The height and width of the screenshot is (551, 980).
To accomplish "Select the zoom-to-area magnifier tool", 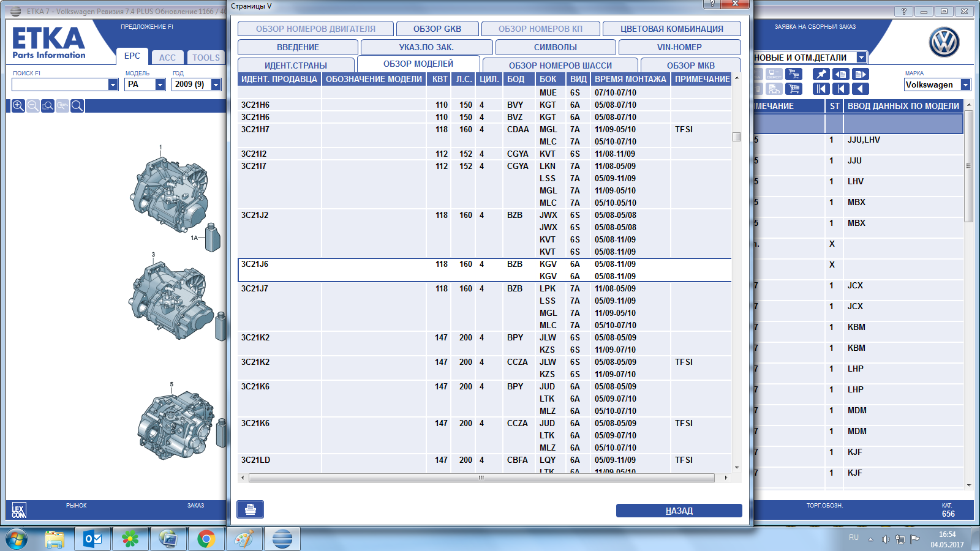I will point(48,106).
